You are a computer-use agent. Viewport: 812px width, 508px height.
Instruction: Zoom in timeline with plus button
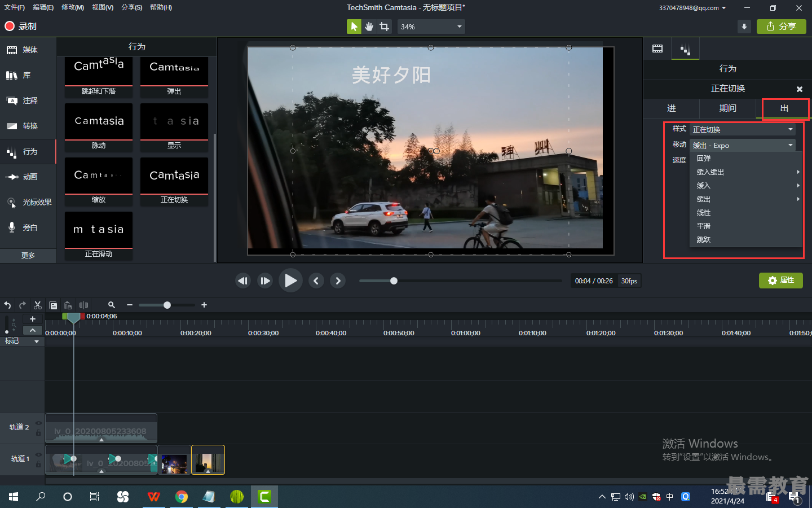204,305
